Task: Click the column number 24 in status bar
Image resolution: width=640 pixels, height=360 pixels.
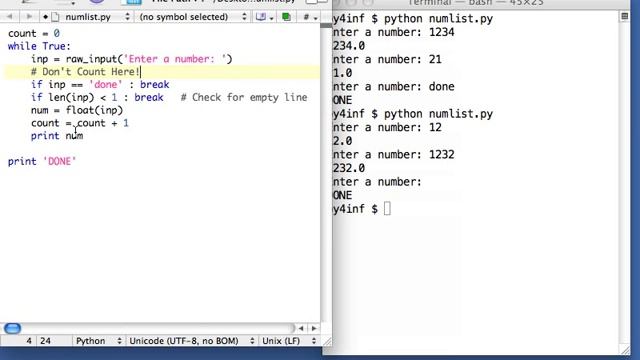Action: [45, 341]
